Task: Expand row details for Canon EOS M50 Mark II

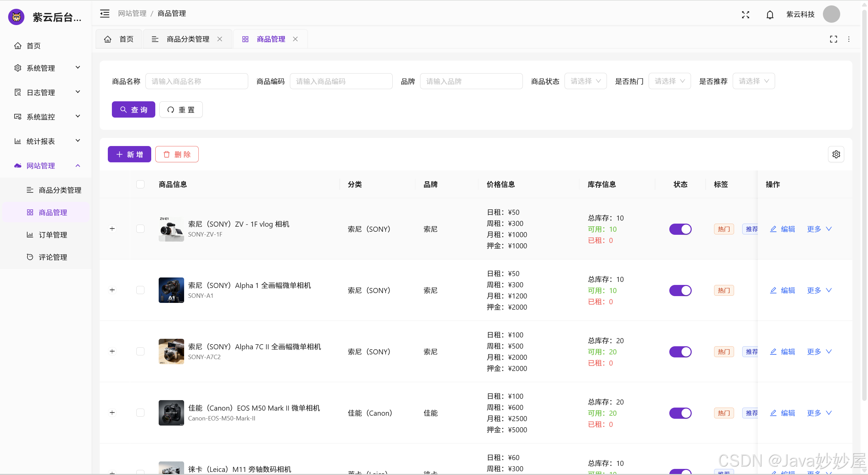Action: (x=112, y=413)
